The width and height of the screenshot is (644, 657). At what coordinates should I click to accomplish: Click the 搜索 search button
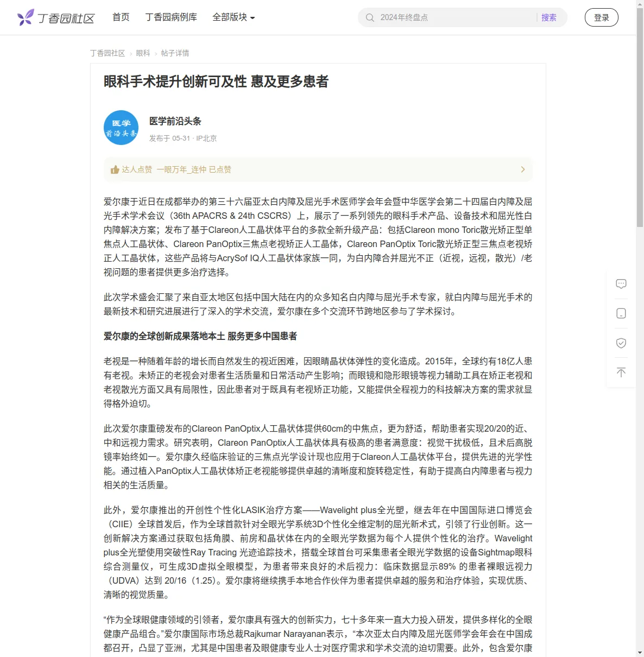pos(549,17)
